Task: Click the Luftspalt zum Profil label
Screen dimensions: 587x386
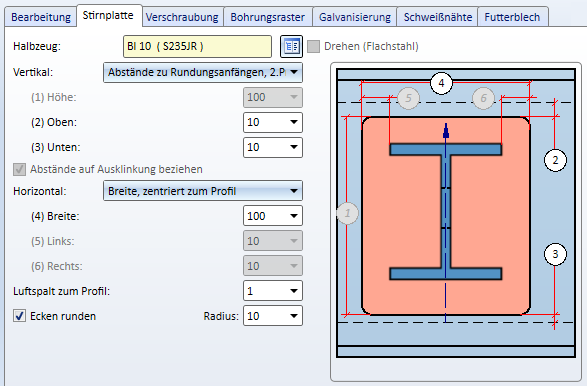Action: click(61, 291)
